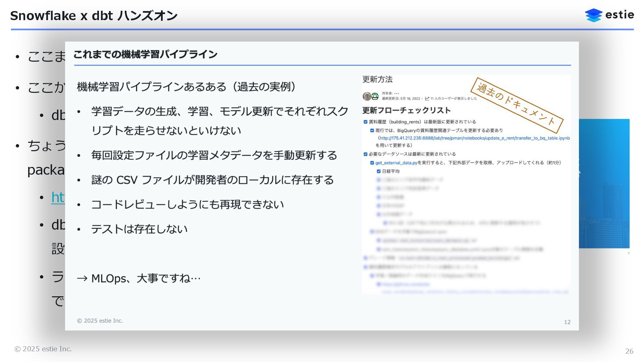This screenshot has height=362, width=644.
Task: Click the partially hidden teal hyperlink
Action: click(x=57, y=197)
